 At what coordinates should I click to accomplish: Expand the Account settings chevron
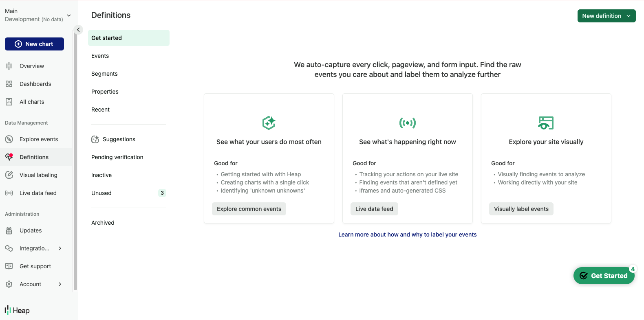coord(60,284)
